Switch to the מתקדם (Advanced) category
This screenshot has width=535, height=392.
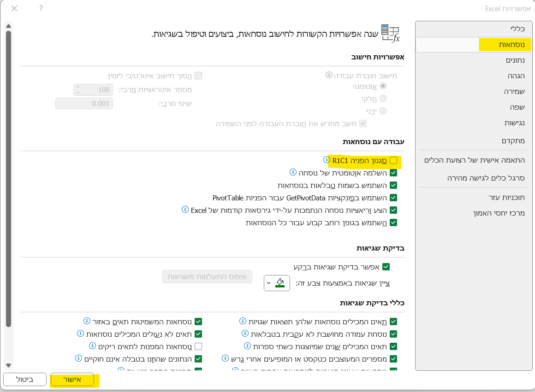[x=513, y=140]
